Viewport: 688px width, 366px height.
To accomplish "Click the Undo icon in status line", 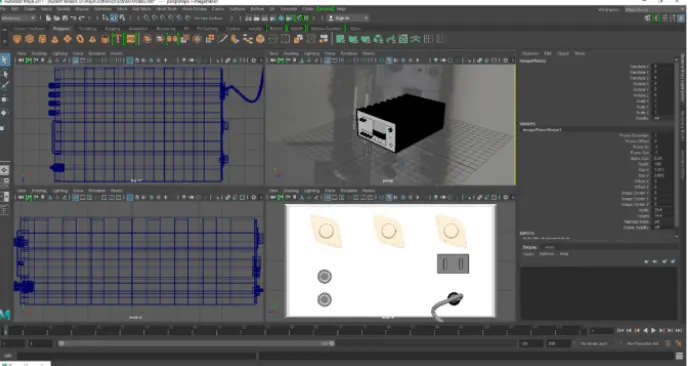I will tap(73, 18).
